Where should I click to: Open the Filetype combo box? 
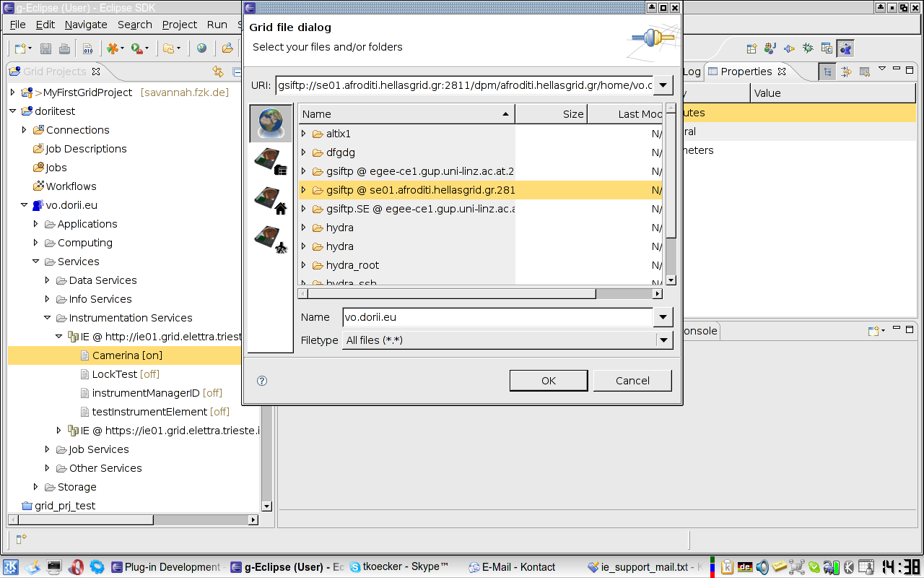(x=508, y=340)
